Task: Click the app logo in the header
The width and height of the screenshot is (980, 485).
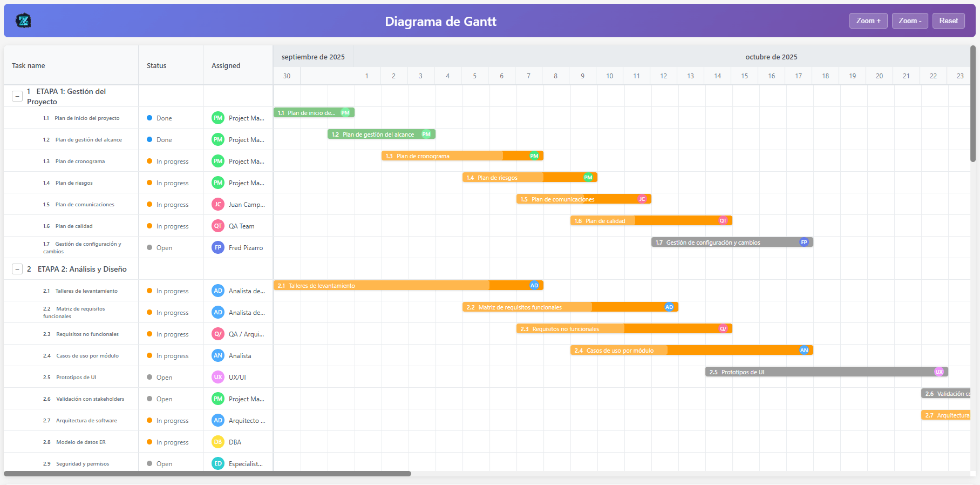Action: point(23,21)
